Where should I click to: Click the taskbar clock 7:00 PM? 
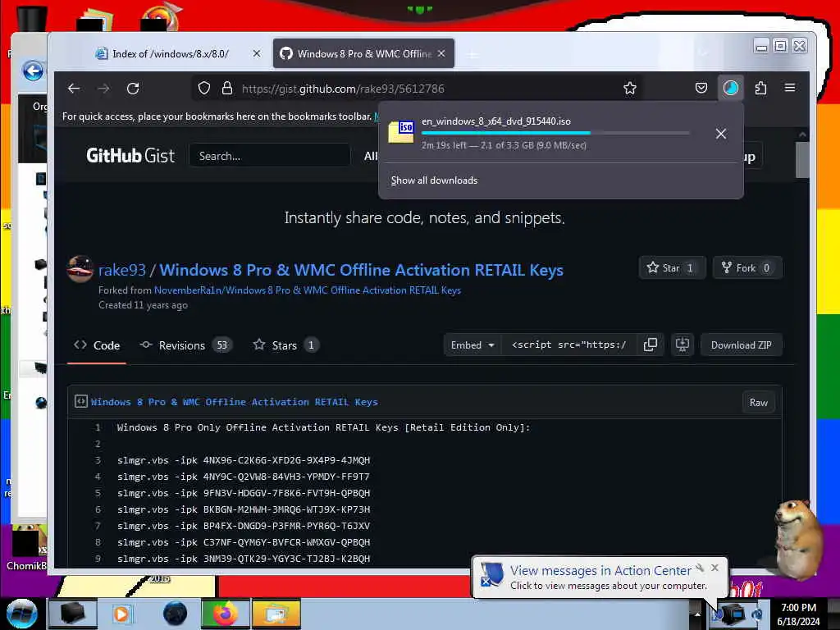798,608
